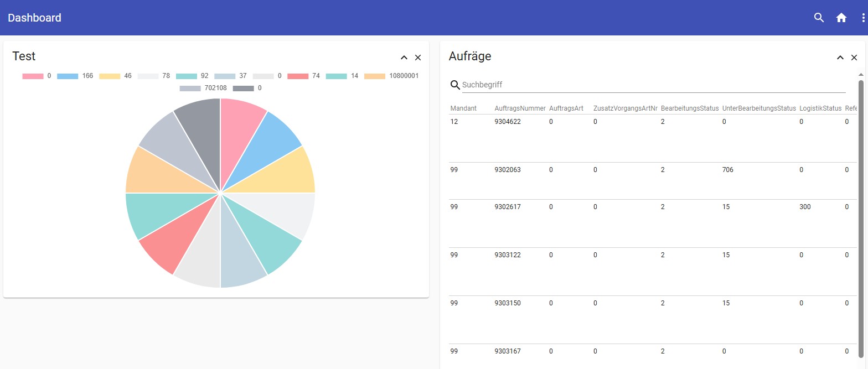Image resolution: width=868 pixels, height=369 pixels.
Task: Select order number 9302617
Action: [508, 207]
